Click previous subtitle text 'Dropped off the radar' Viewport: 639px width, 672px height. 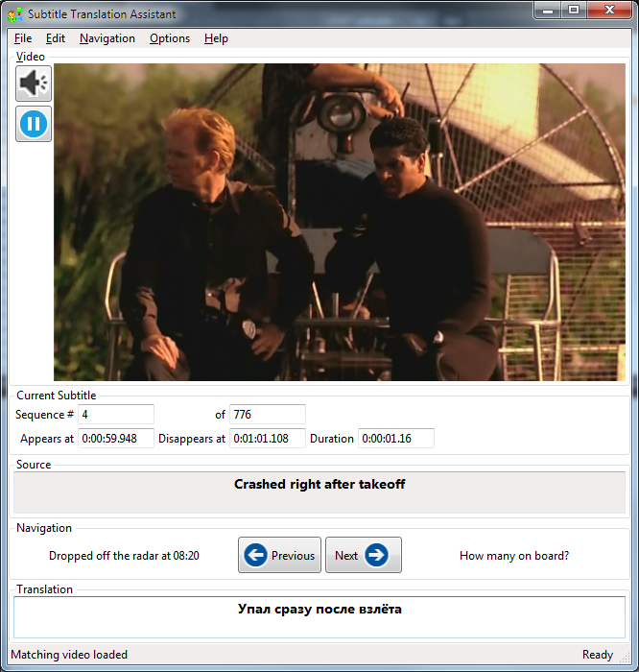[124, 556]
